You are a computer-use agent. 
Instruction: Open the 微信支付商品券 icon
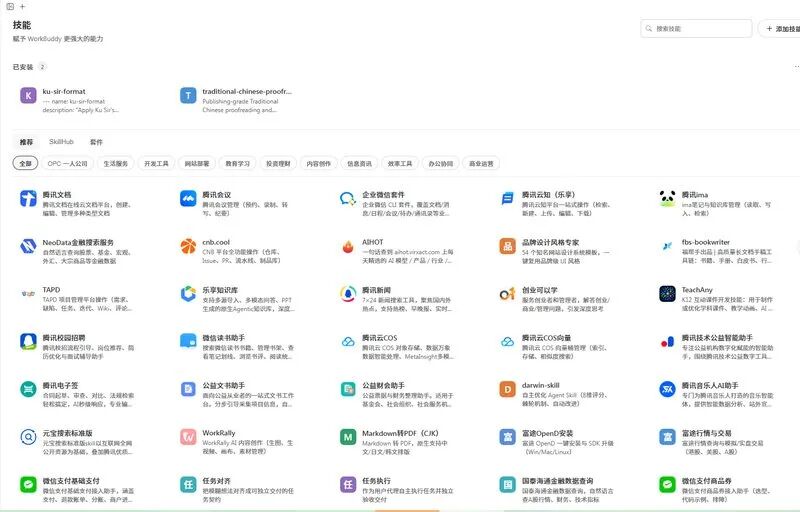coord(667,484)
